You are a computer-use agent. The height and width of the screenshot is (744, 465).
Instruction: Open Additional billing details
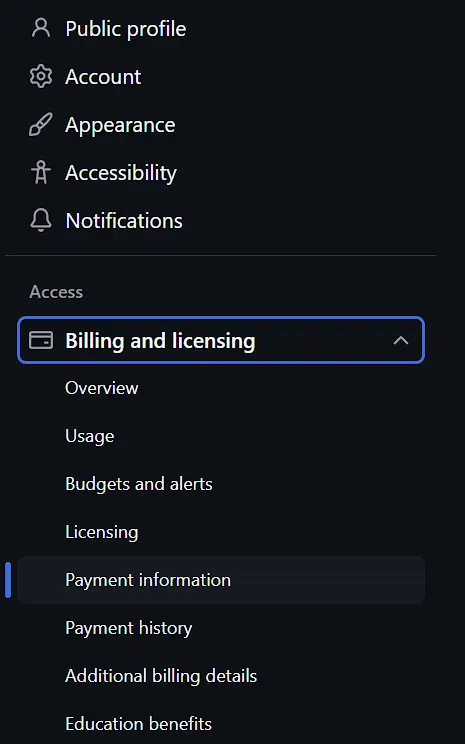tap(161, 676)
